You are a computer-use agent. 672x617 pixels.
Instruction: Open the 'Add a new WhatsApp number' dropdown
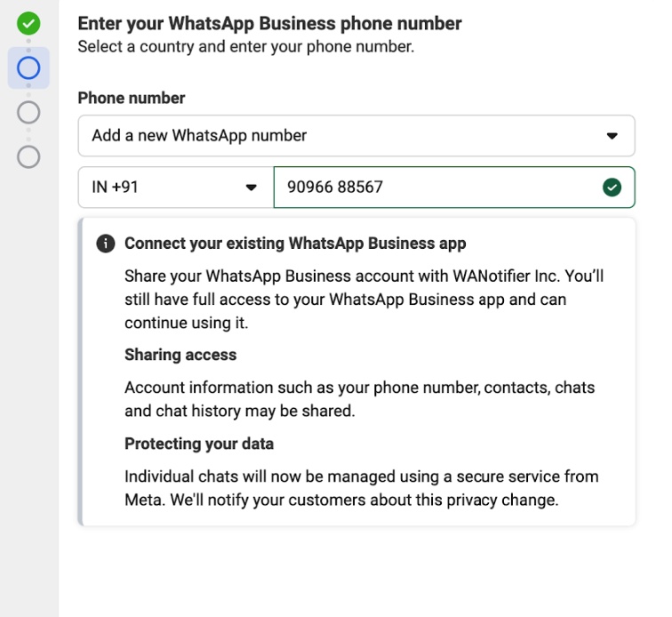[356, 135]
